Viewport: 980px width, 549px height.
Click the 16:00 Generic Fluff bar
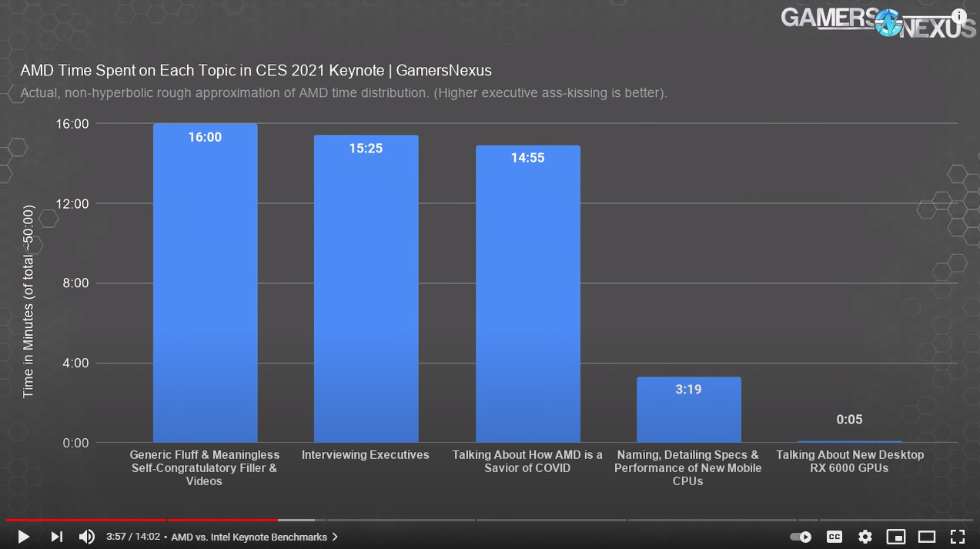coord(205,283)
